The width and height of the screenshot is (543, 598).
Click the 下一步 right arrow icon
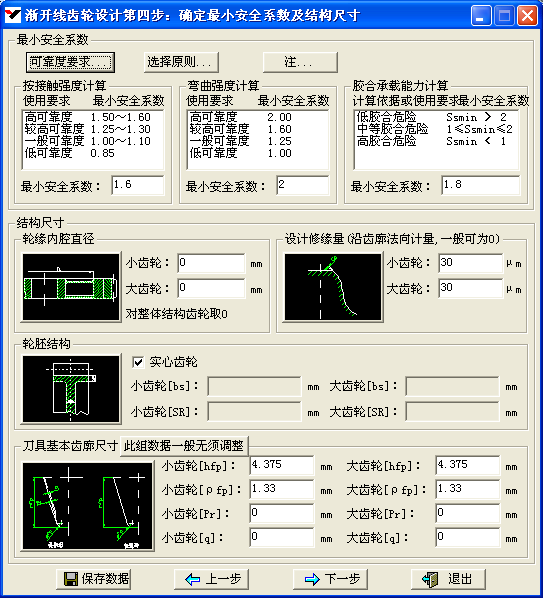(312, 579)
